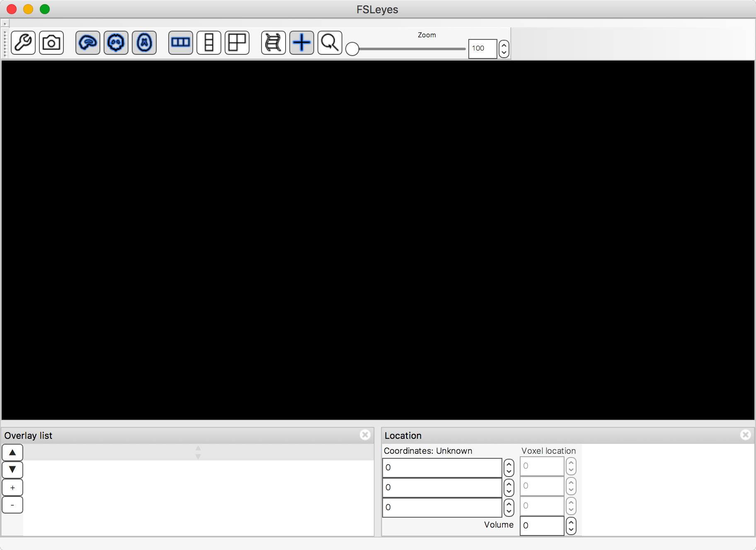Take a screenshot using the camera icon
The height and width of the screenshot is (550, 756).
pos(51,43)
